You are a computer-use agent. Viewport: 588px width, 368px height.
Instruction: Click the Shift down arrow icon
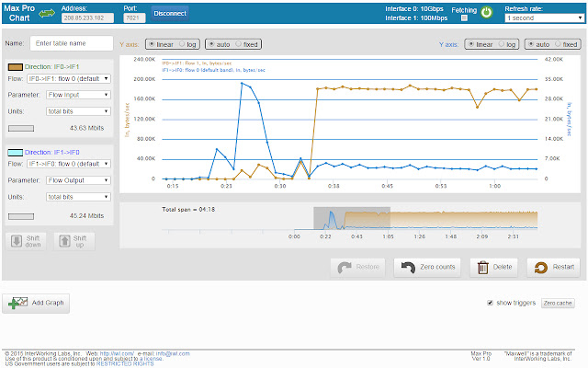coord(17,241)
